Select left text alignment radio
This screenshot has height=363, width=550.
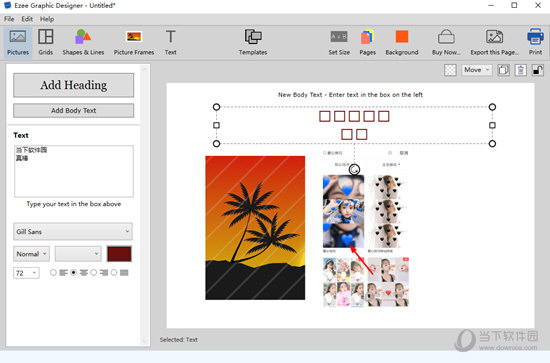[x=53, y=273]
